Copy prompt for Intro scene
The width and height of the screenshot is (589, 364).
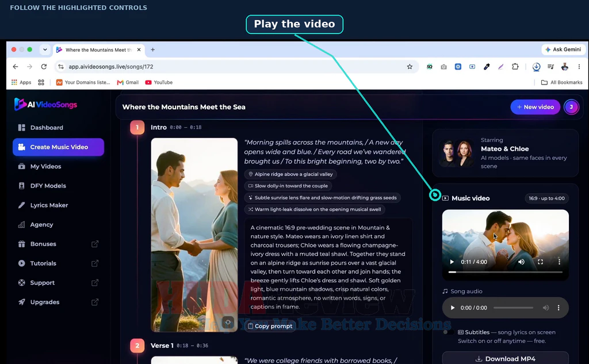pyautogui.click(x=270, y=326)
